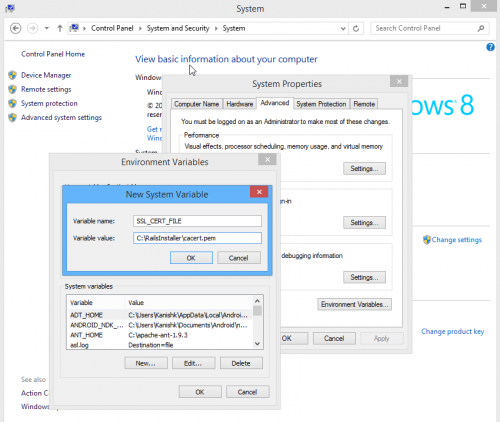Select the ANT_HOME variable row

tap(159, 335)
